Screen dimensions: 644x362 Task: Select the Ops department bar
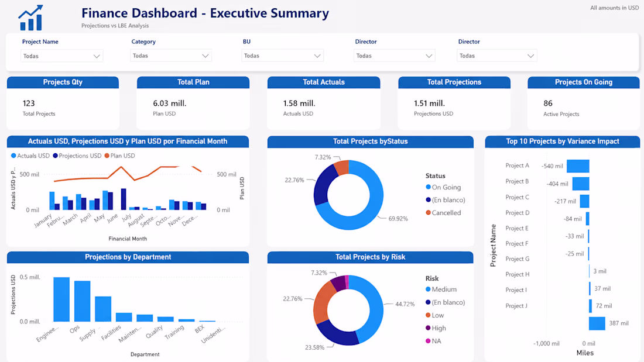pyautogui.click(x=82, y=301)
